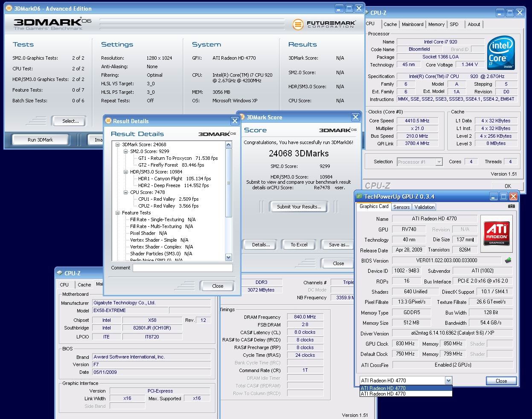Click the EX58-EXTREME model field
532x419 pixels.
130,310
